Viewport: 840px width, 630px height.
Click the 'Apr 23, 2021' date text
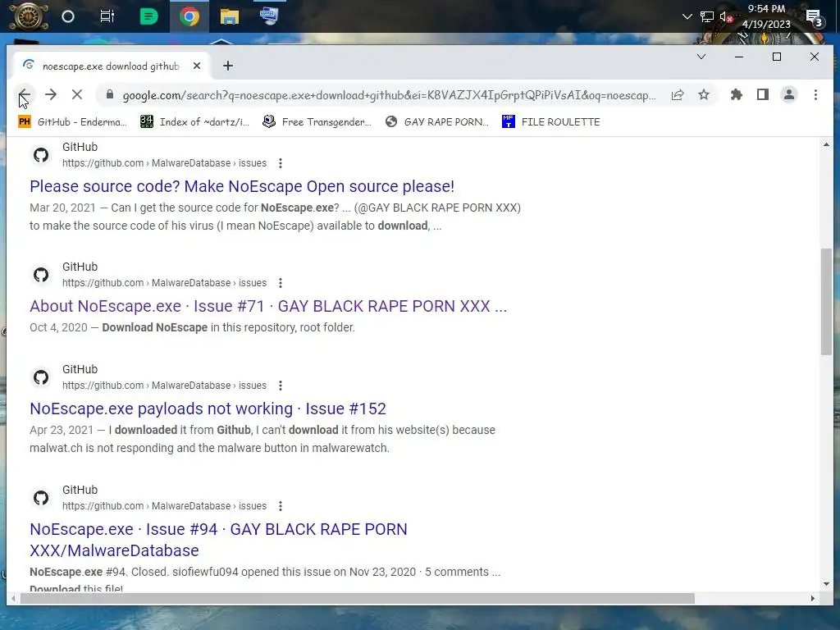click(62, 430)
